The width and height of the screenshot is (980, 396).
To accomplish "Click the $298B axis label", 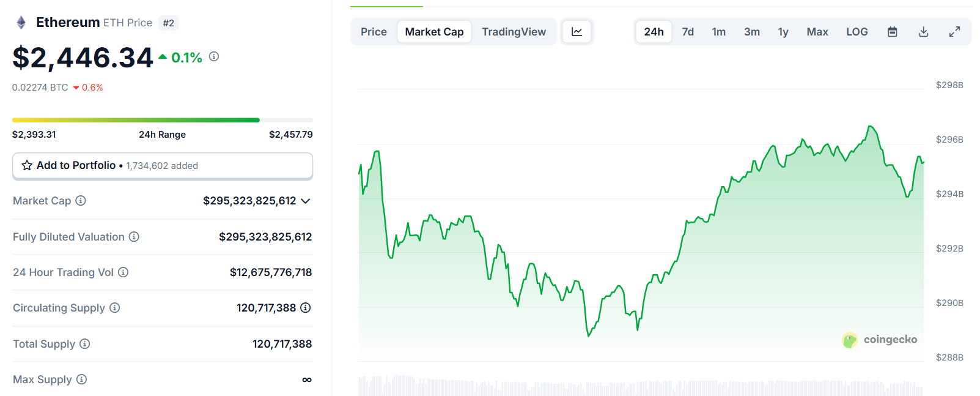I will point(949,85).
